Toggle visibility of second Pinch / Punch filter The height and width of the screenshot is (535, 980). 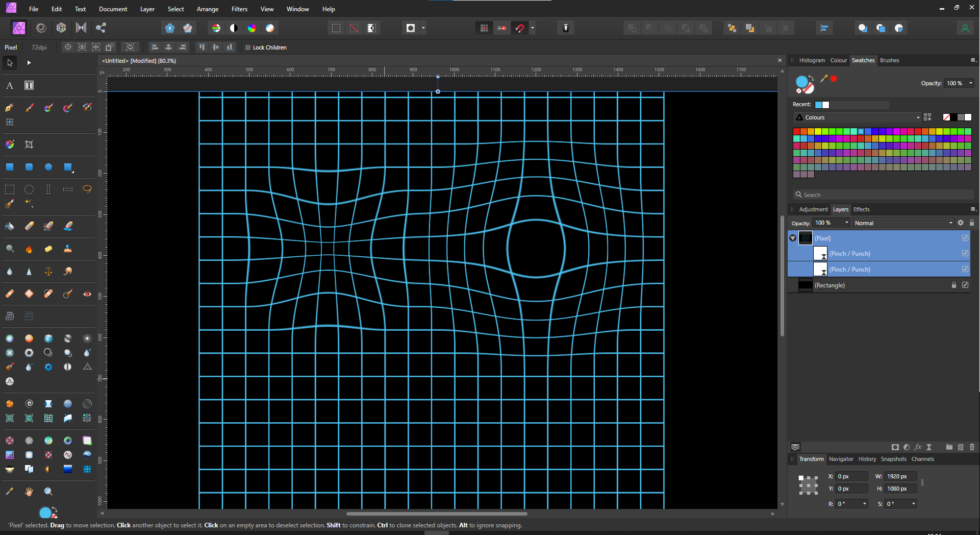click(965, 269)
